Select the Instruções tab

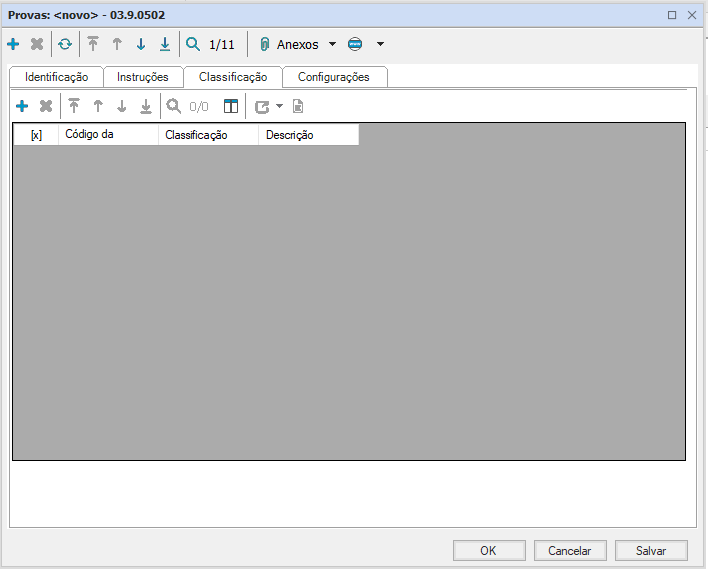143,77
